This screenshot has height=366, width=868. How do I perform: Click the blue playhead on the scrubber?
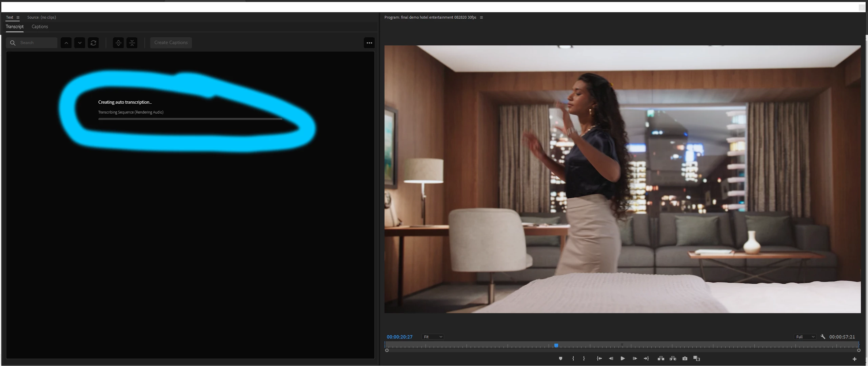click(556, 345)
